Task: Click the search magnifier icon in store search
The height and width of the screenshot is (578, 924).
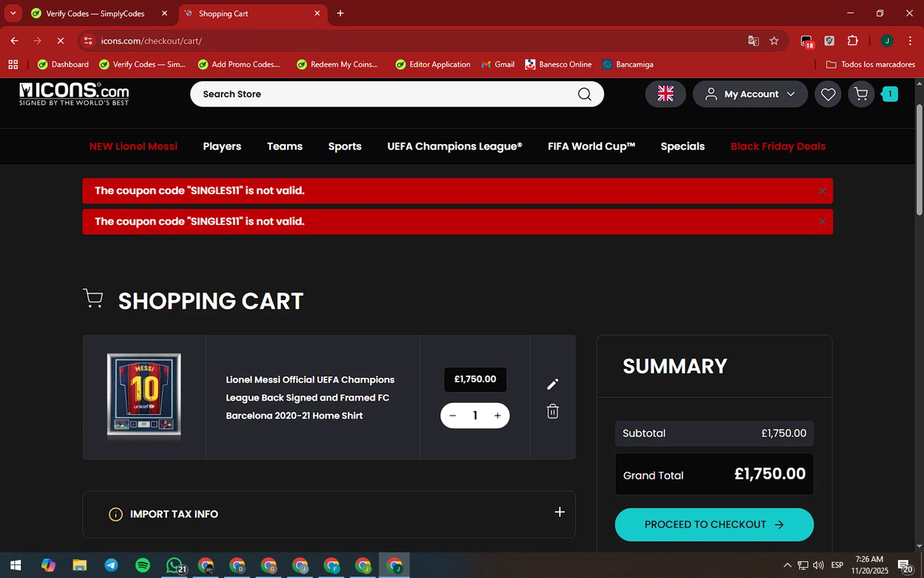Action: pos(585,94)
